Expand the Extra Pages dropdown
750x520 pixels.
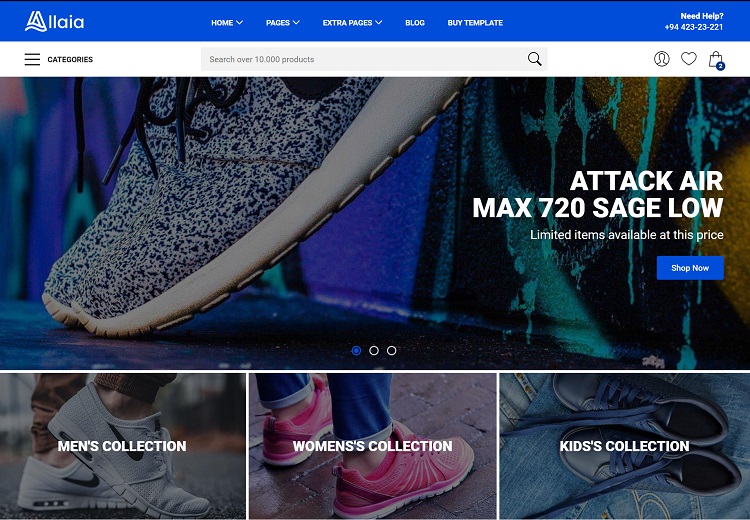(x=352, y=22)
